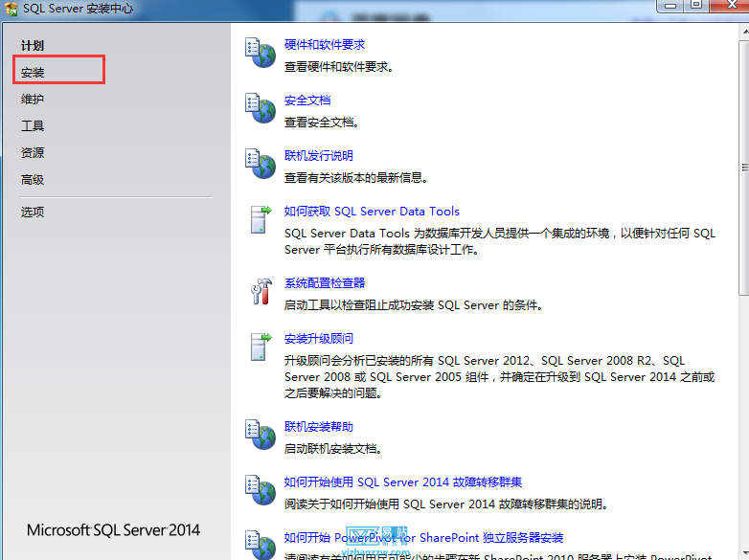Switch to the 维护 section

point(33,100)
